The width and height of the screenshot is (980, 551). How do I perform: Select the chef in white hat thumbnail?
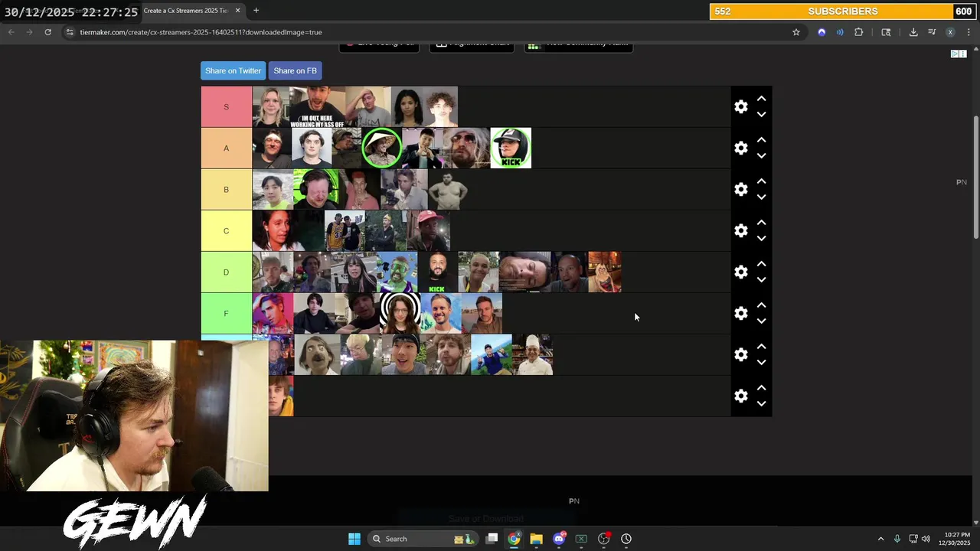[533, 354]
